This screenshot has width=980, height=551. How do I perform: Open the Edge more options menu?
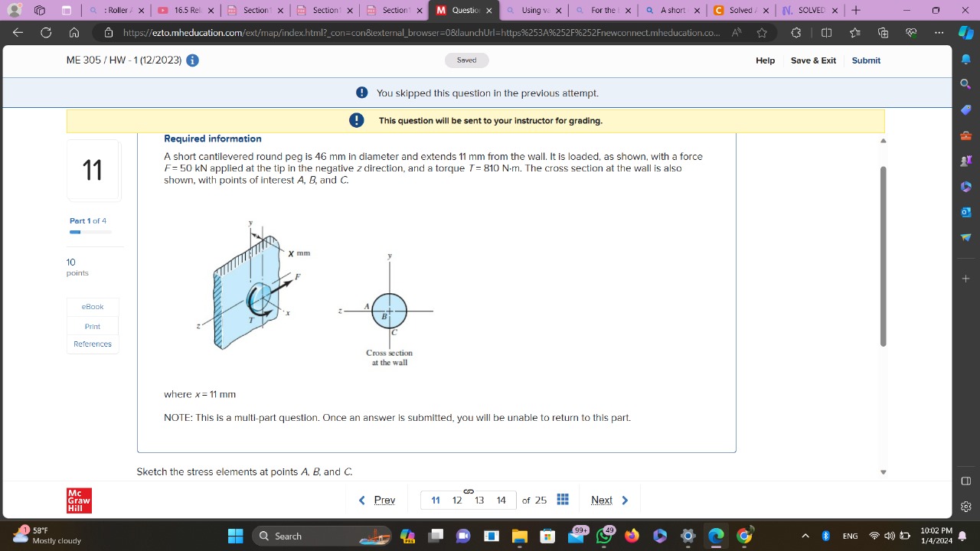(939, 33)
